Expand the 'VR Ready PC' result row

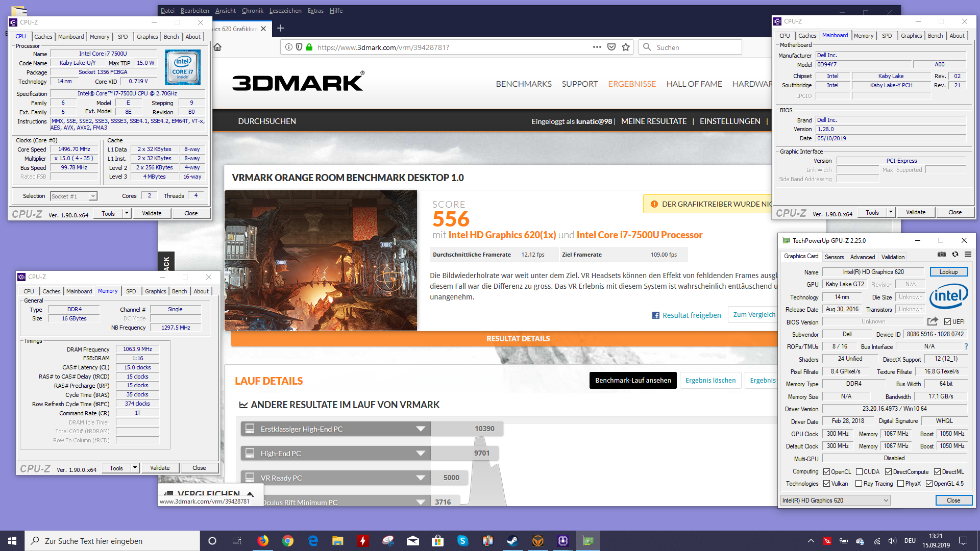click(421, 478)
